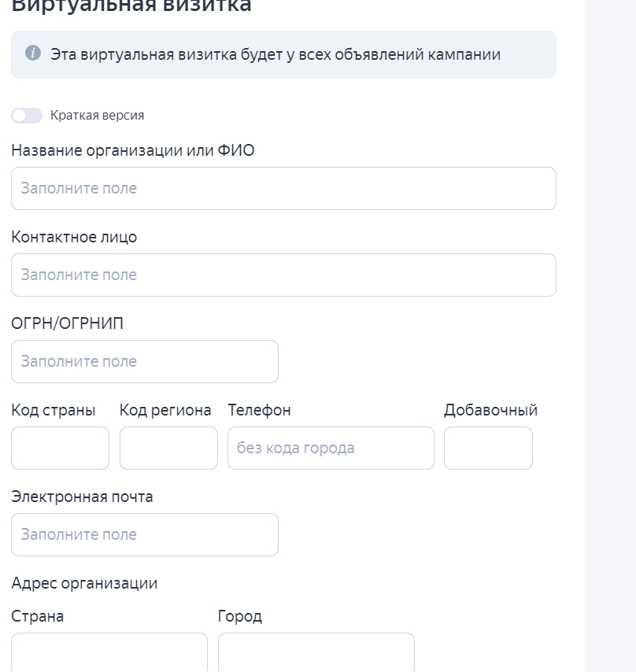This screenshot has width=636, height=672.
Task: Click the "Телефон" field label
Action: coord(259,410)
